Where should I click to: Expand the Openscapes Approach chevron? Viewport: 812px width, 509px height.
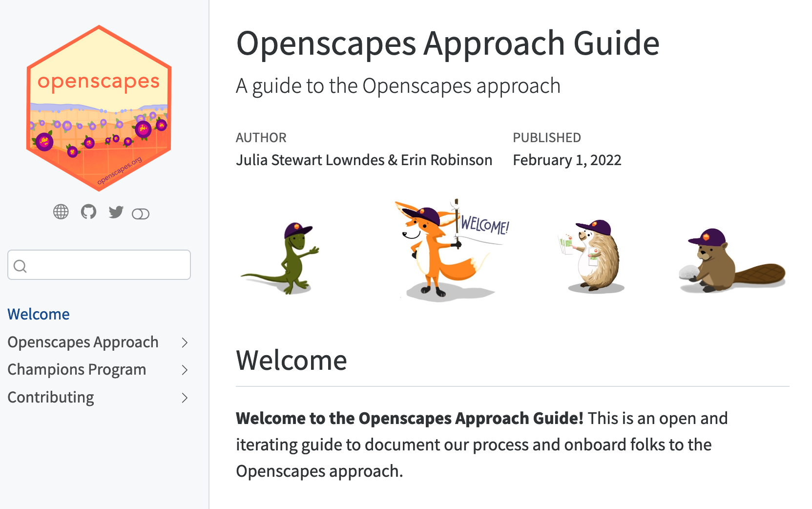tap(185, 342)
